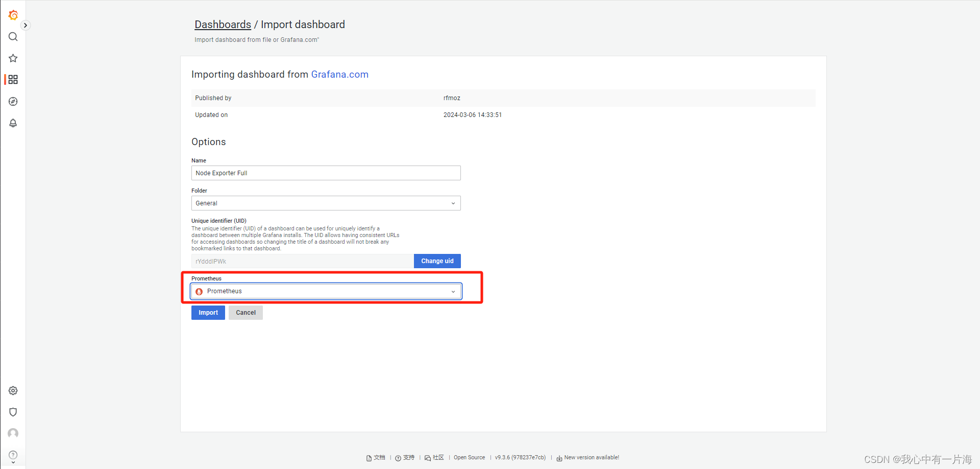Open Starred dashboards star icon
Viewport: 980px width, 469px height.
[13, 58]
